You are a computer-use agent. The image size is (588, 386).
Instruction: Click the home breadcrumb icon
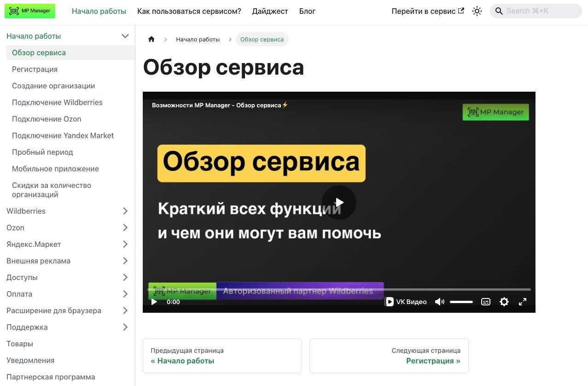click(x=151, y=40)
